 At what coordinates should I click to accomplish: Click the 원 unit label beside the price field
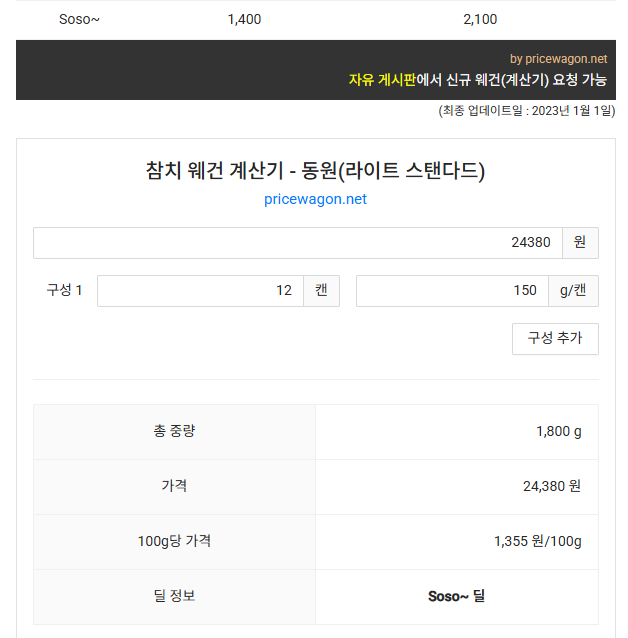[580, 243]
